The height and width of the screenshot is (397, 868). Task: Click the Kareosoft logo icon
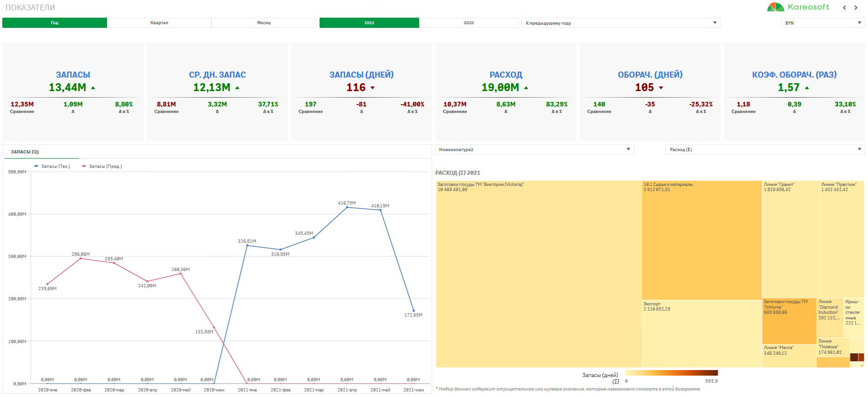775,7
